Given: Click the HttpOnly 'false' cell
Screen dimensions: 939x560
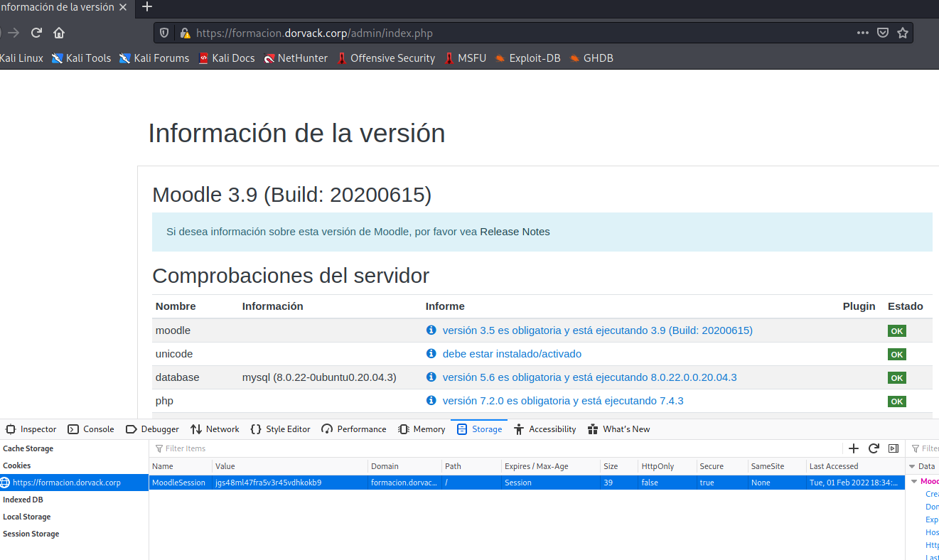Looking at the screenshot, I should [x=666, y=483].
